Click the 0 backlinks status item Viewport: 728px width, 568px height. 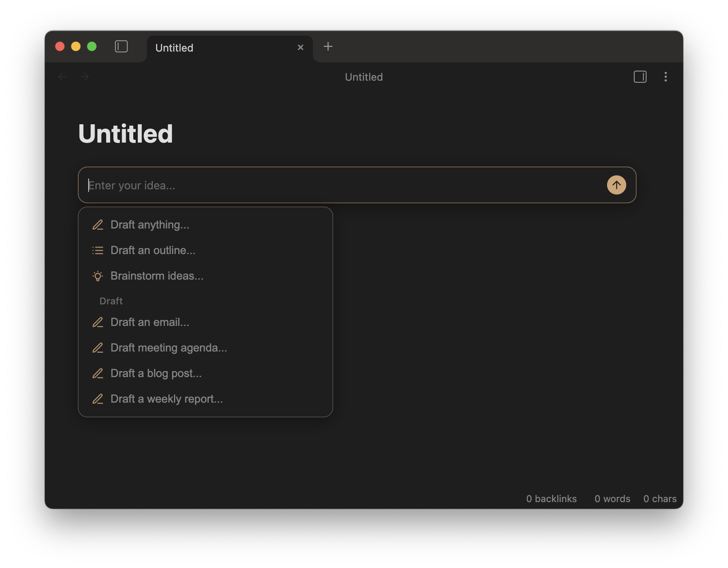pyautogui.click(x=551, y=499)
